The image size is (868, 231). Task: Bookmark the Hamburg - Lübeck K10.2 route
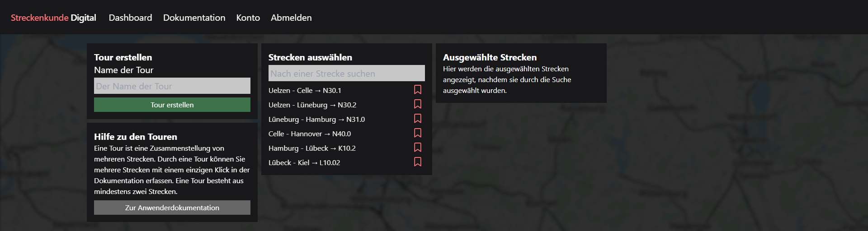418,148
